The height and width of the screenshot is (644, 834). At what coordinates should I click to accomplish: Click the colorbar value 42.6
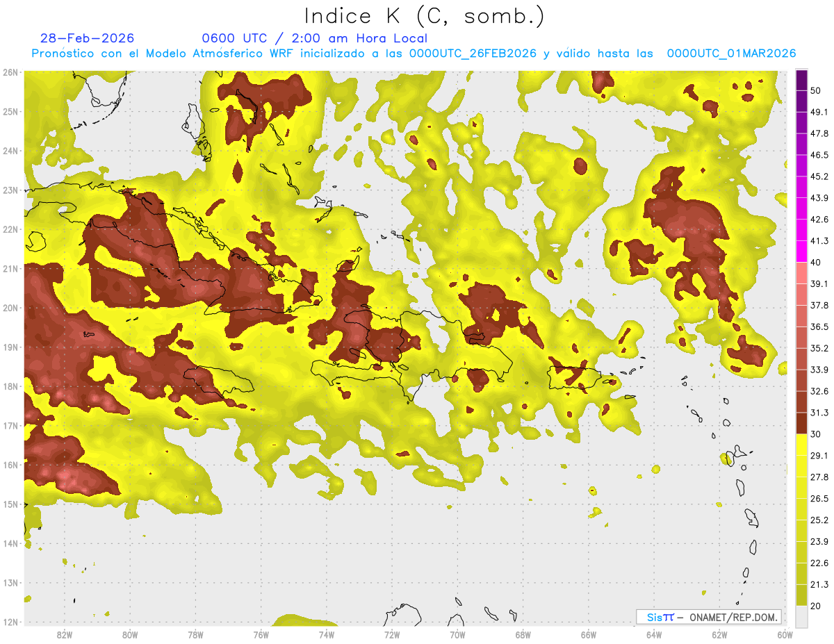819,220
